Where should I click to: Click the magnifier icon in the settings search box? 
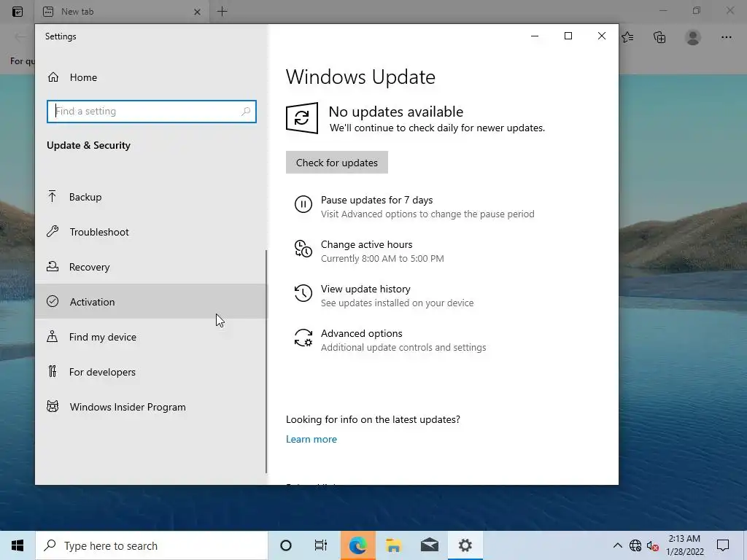pyautogui.click(x=246, y=112)
